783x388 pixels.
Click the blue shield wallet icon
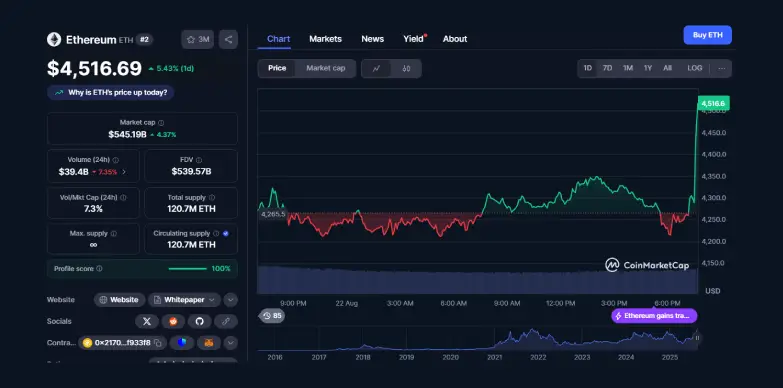pos(182,343)
